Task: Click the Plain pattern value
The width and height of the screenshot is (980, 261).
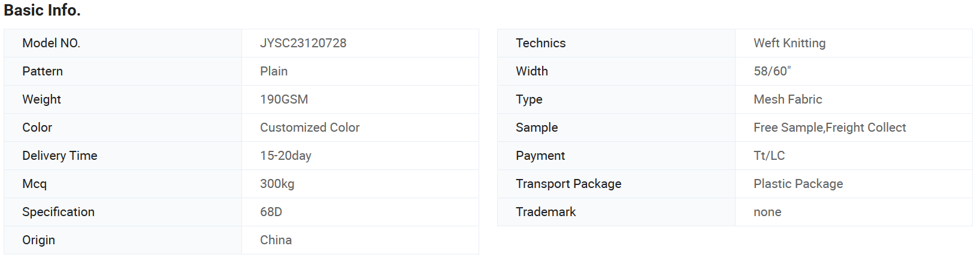Action: tap(274, 71)
